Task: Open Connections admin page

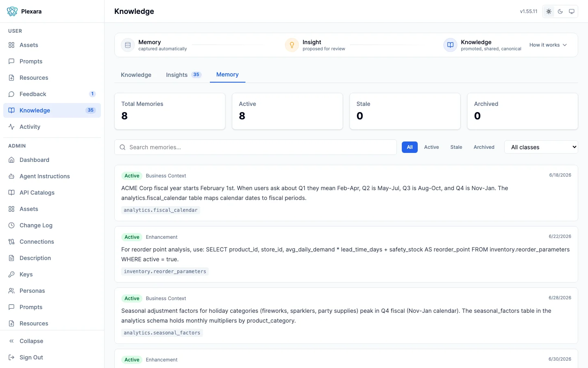Action: pyautogui.click(x=52, y=242)
